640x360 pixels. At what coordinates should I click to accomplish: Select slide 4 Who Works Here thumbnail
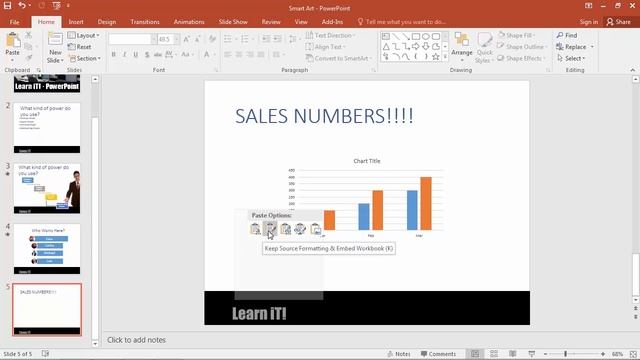click(47, 249)
